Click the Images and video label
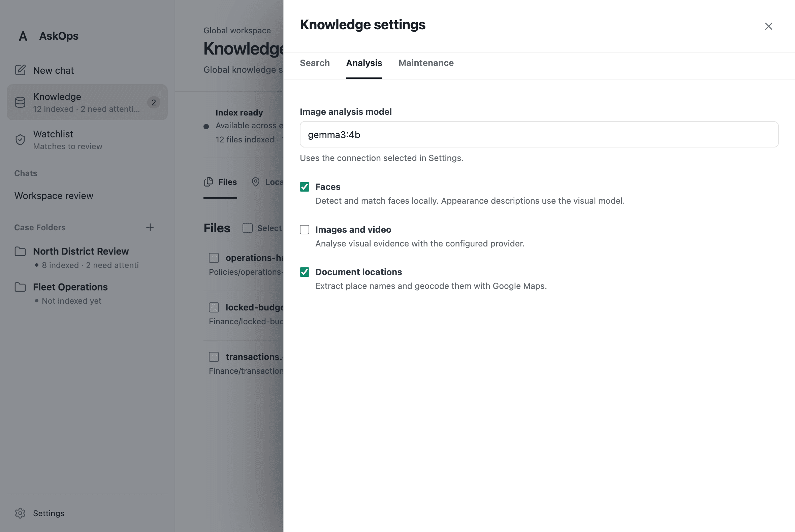This screenshot has height=532, width=795. coord(353,230)
